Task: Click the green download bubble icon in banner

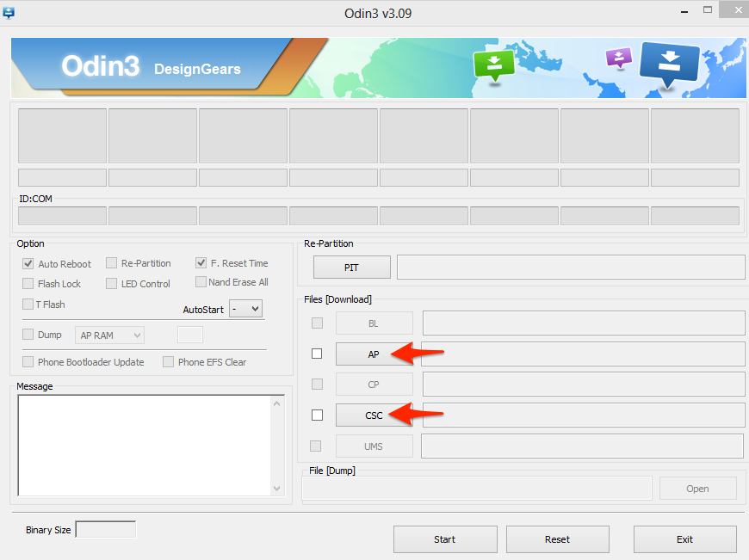Action: (x=493, y=65)
